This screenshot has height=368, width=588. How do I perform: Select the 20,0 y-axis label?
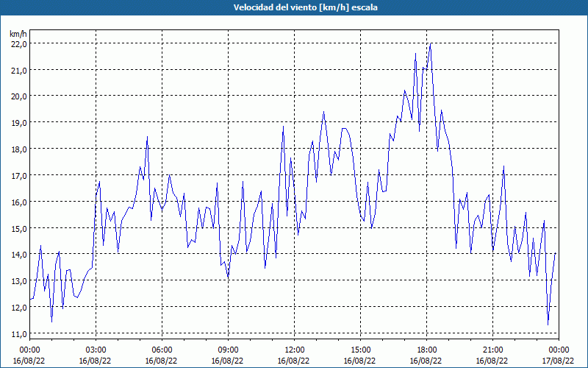click(x=19, y=96)
